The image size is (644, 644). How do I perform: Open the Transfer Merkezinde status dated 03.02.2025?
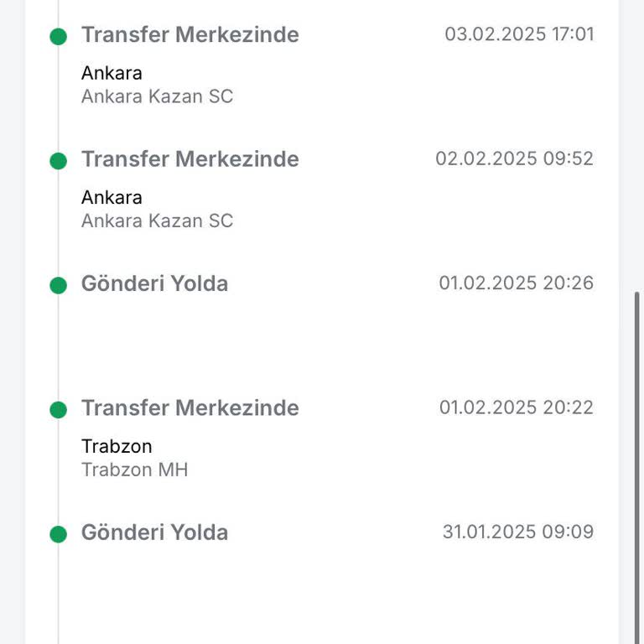click(190, 35)
